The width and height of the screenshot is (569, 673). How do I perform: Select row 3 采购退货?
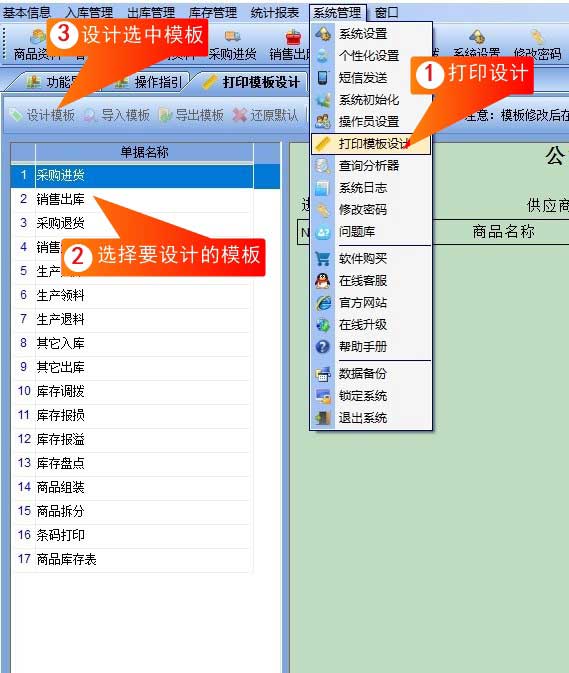[132, 223]
